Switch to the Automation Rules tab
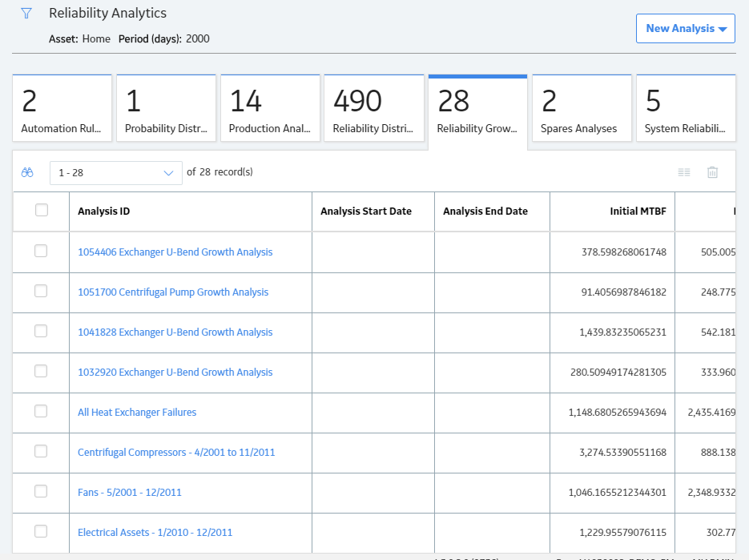The height and width of the screenshot is (560, 749). click(x=62, y=108)
